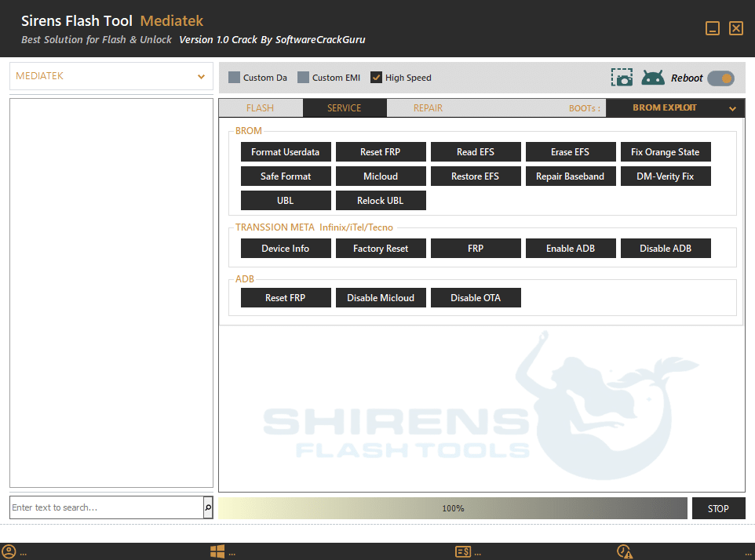The height and width of the screenshot is (560, 755).
Task: Check the Custom EMI option
Action: tap(303, 78)
